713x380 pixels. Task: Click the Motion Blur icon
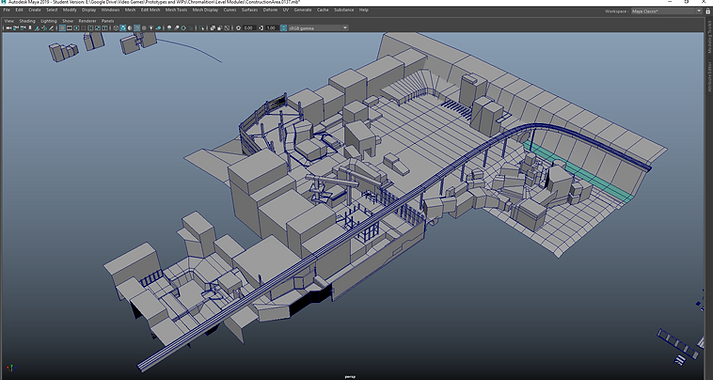(176, 28)
